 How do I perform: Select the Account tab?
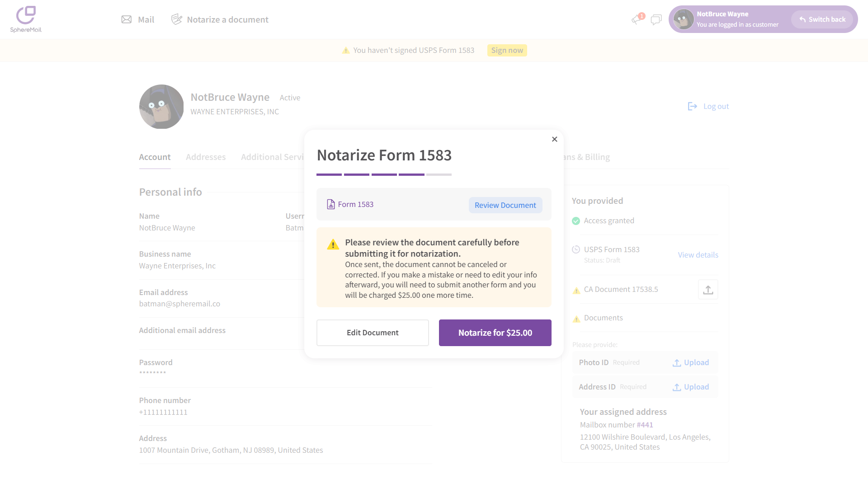(x=155, y=157)
